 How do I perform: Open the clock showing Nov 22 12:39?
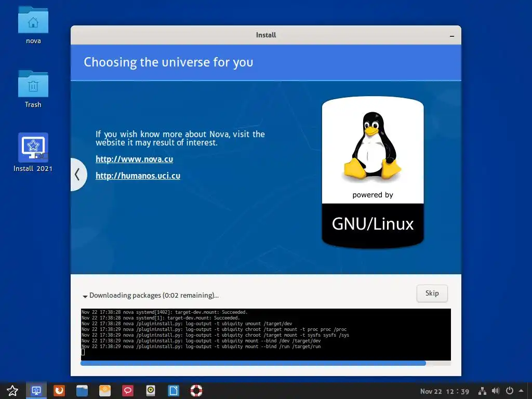445,391
